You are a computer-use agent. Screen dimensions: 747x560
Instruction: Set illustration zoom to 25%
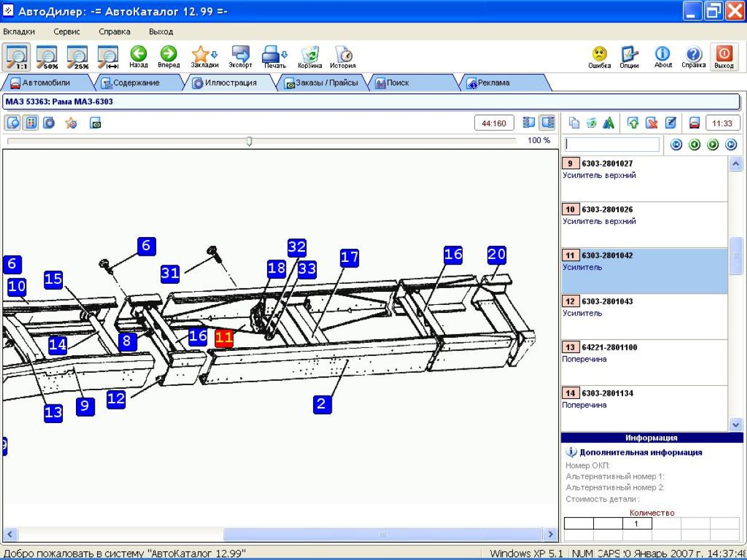click(x=78, y=57)
